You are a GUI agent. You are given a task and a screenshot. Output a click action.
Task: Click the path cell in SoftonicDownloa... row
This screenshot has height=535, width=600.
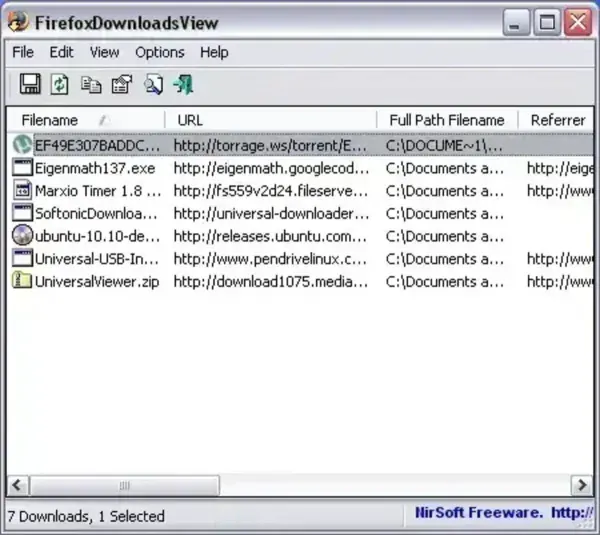(x=445, y=214)
